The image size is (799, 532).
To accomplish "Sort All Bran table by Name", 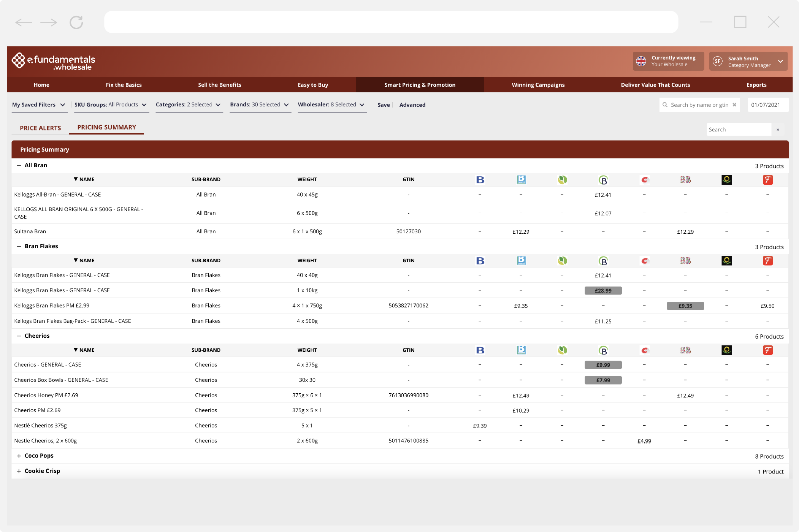I will (84, 179).
